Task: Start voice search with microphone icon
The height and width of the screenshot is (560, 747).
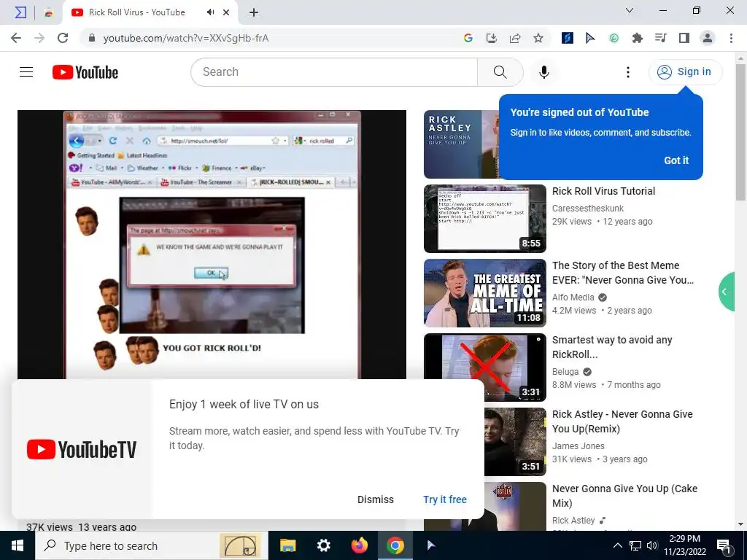Action: click(544, 72)
